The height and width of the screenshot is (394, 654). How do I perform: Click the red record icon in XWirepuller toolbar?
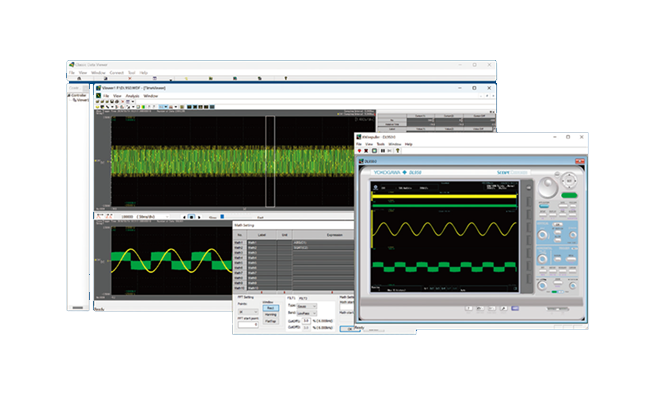coord(359,151)
